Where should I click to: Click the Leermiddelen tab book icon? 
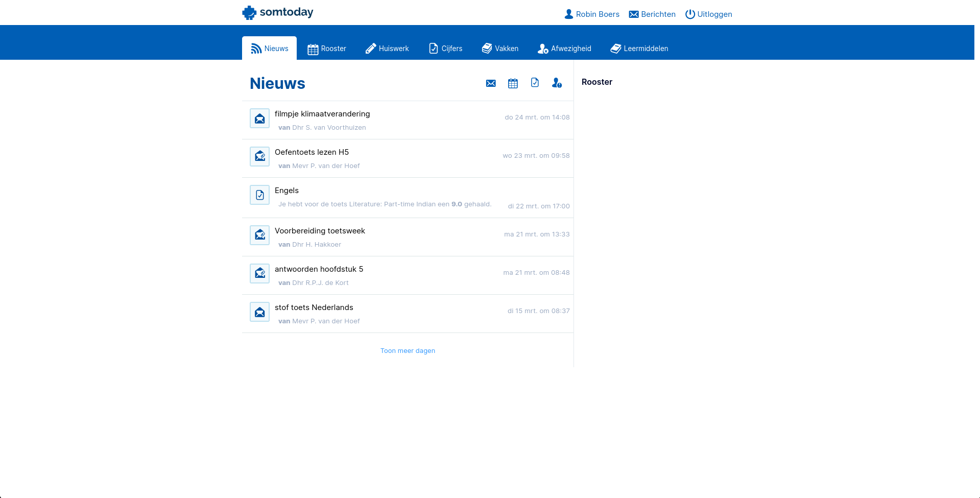616,49
